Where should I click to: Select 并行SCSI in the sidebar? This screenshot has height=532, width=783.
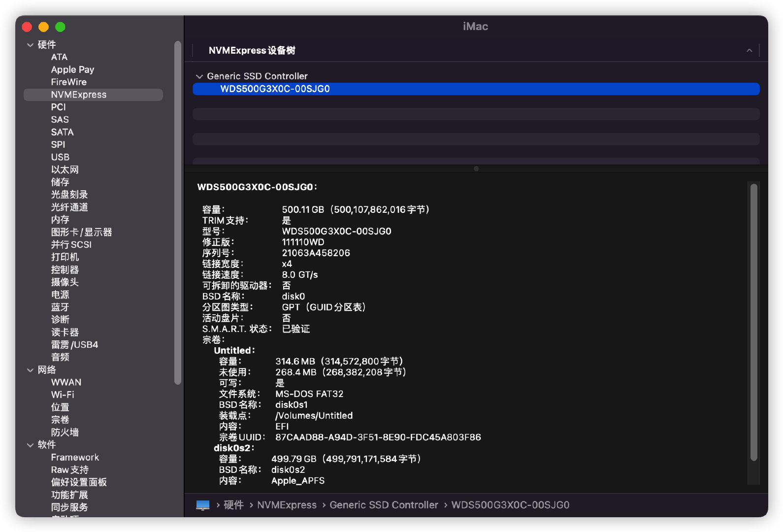[71, 245]
